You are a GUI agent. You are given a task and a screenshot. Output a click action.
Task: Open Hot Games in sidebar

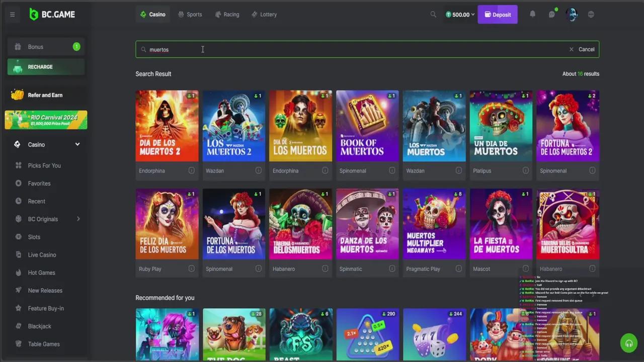point(42,273)
